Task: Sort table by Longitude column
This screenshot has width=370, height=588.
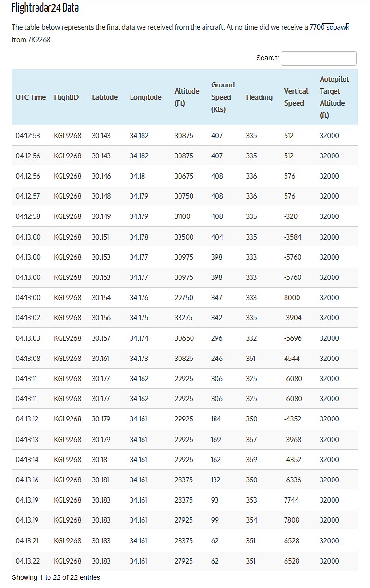Action: click(x=145, y=97)
